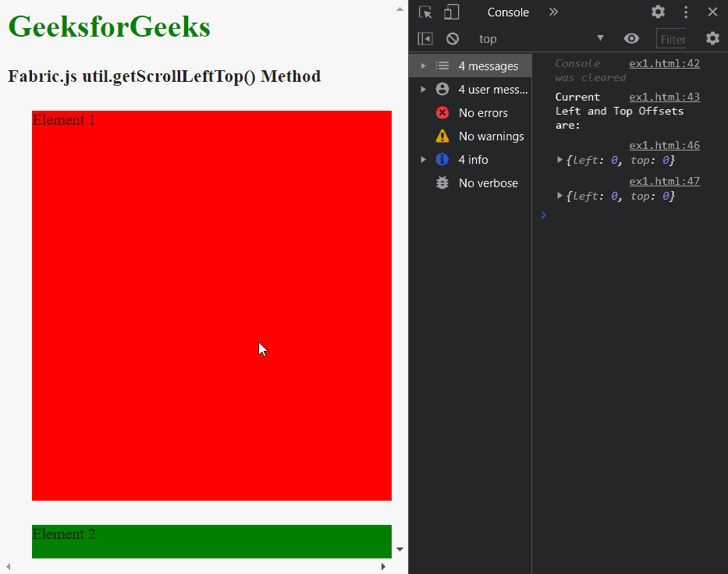Click inside the console Filter field
The width and height of the screenshot is (728, 574).
coord(672,38)
